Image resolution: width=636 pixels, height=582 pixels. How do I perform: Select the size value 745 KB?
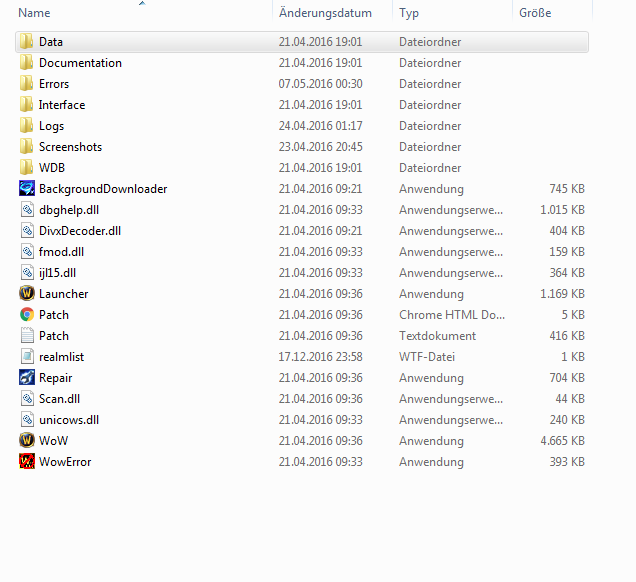point(567,189)
